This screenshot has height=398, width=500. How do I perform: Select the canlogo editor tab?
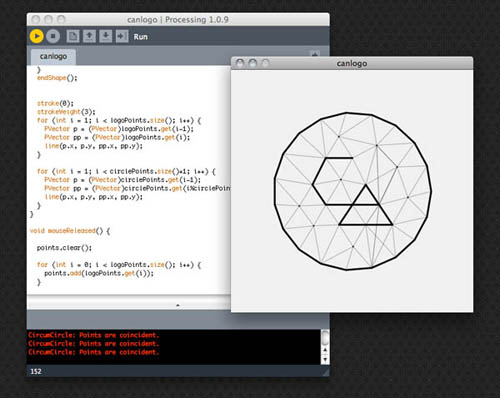click(x=53, y=57)
